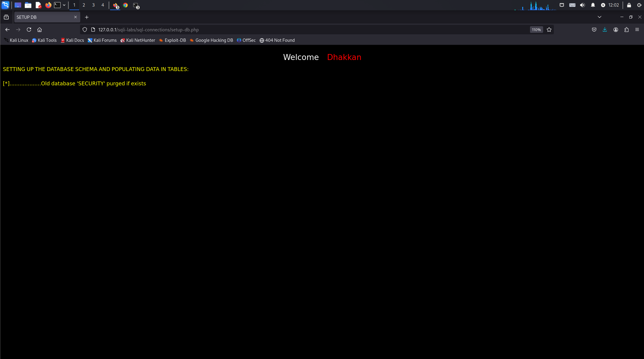Screen dimensions: 644x359
Task: Save page to Pocket
Action: [x=594, y=30]
